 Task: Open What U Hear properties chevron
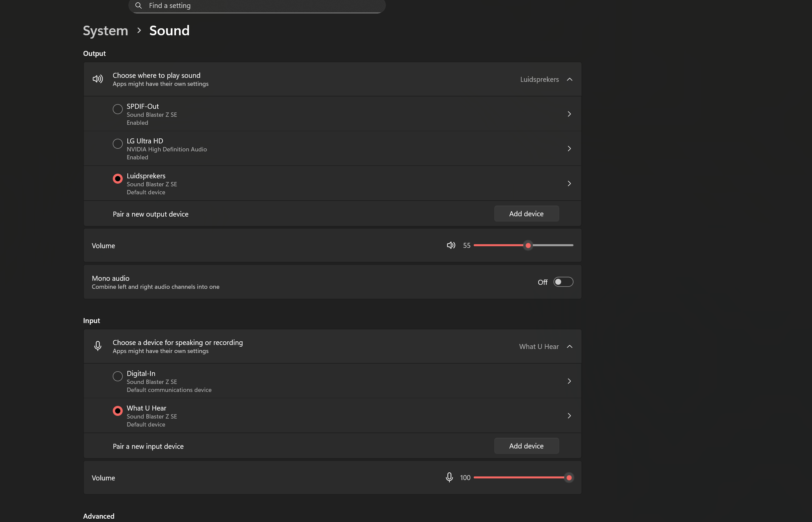pos(569,416)
